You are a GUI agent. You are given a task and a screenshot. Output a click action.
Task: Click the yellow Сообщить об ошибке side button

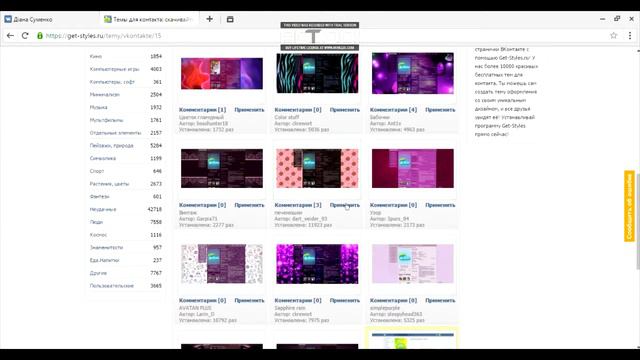click(629, 206)
